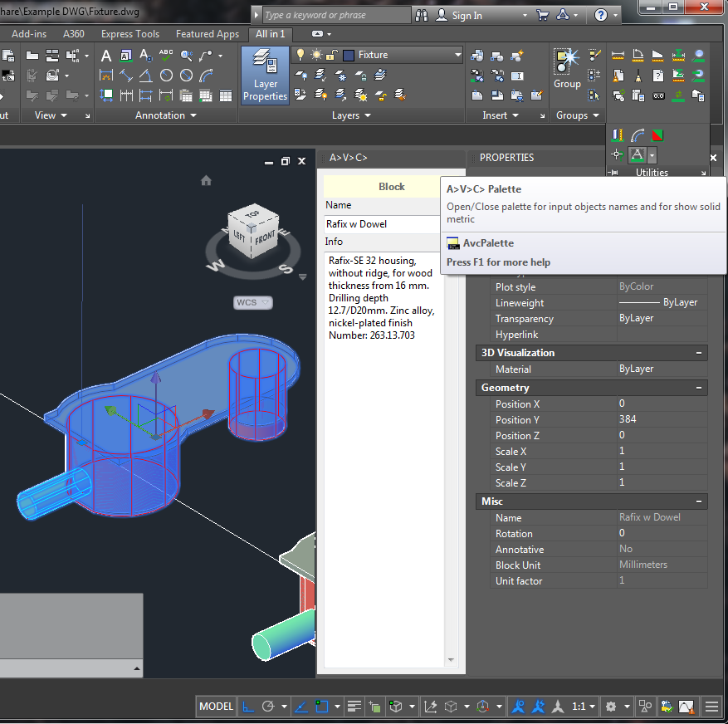Toggle Lineweight display in status bar
This screenshot has width=728, height=724.
coord(354,707)
